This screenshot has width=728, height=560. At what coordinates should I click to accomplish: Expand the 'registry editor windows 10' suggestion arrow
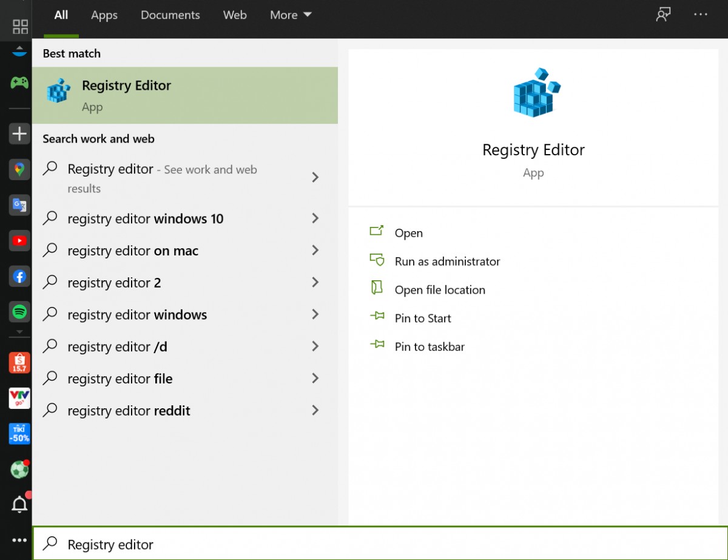click(x=315, y=218)
